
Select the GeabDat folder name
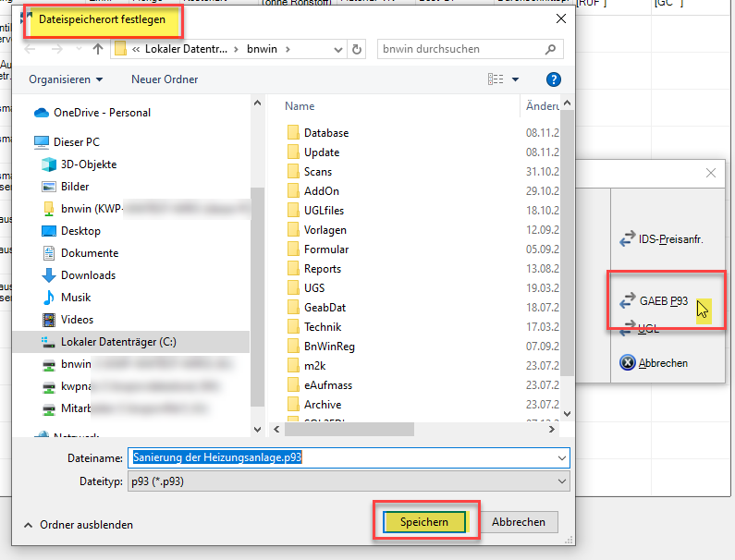pyautogui.click(x=325, y=308)
